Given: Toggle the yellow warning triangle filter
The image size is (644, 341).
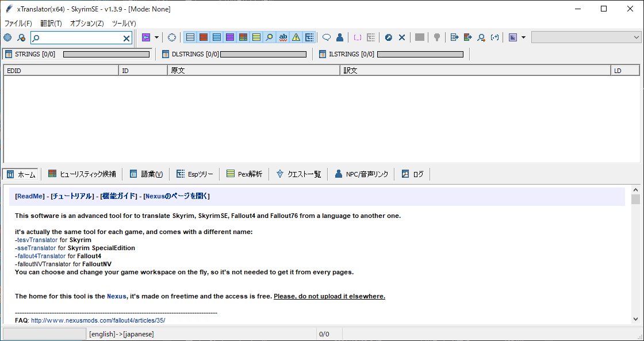Looking at the screenshot, I should [296, 38].
